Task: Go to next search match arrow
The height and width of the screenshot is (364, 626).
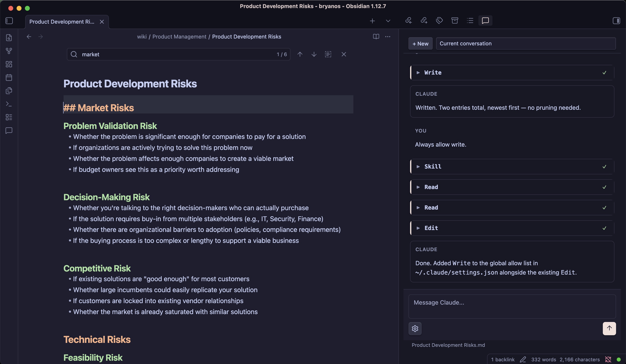Action: 314,54
